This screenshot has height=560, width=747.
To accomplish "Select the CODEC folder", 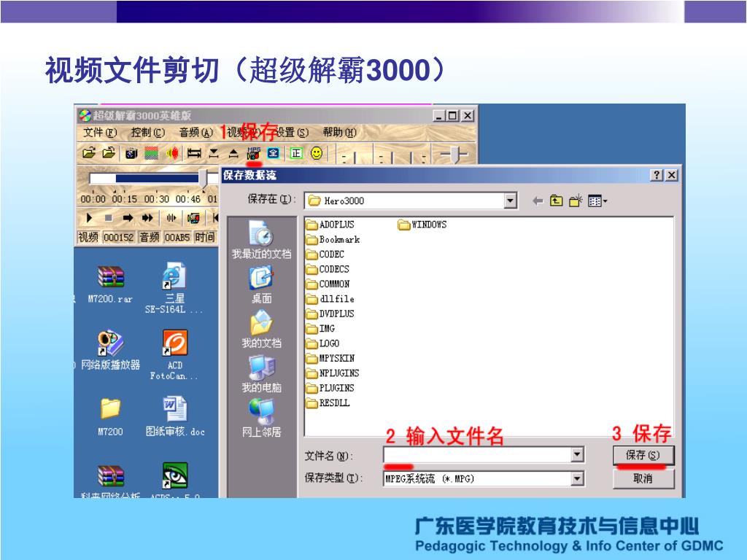I will tap(325, 254).
